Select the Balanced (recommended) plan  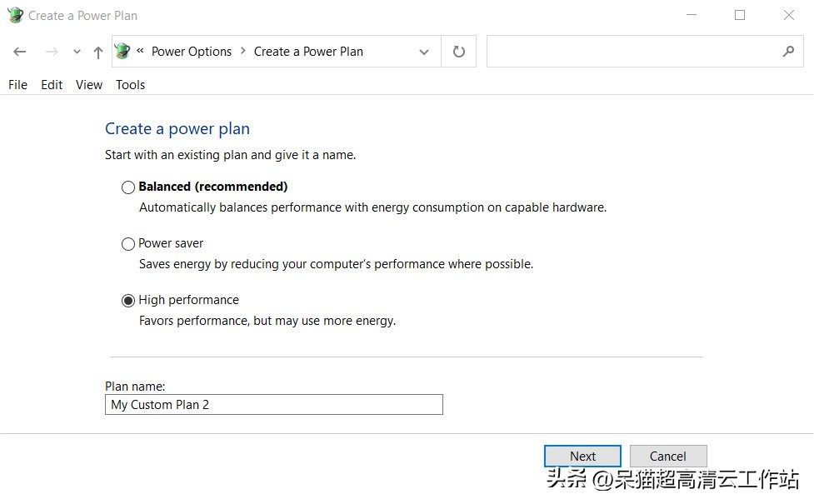128,187
